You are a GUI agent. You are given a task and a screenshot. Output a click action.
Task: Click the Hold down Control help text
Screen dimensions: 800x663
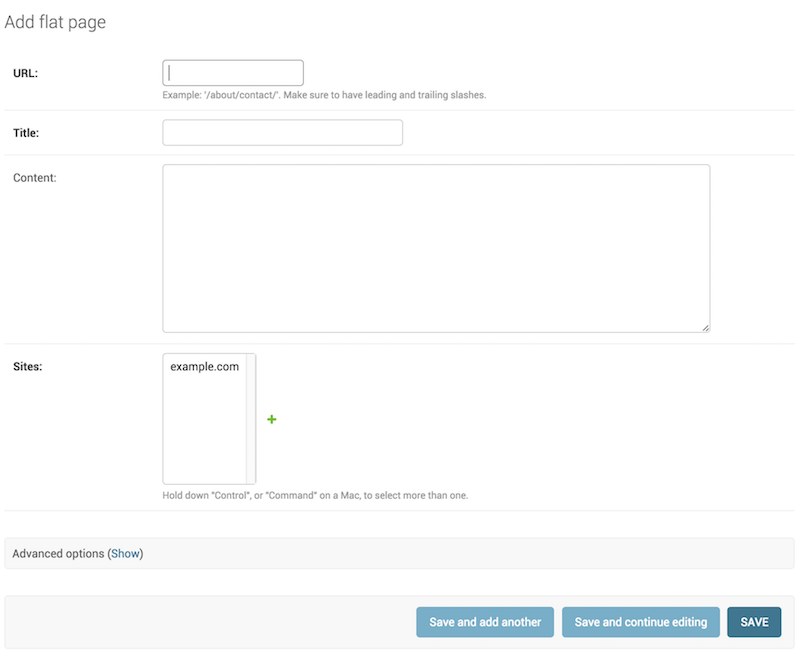[x=314, y=495]
